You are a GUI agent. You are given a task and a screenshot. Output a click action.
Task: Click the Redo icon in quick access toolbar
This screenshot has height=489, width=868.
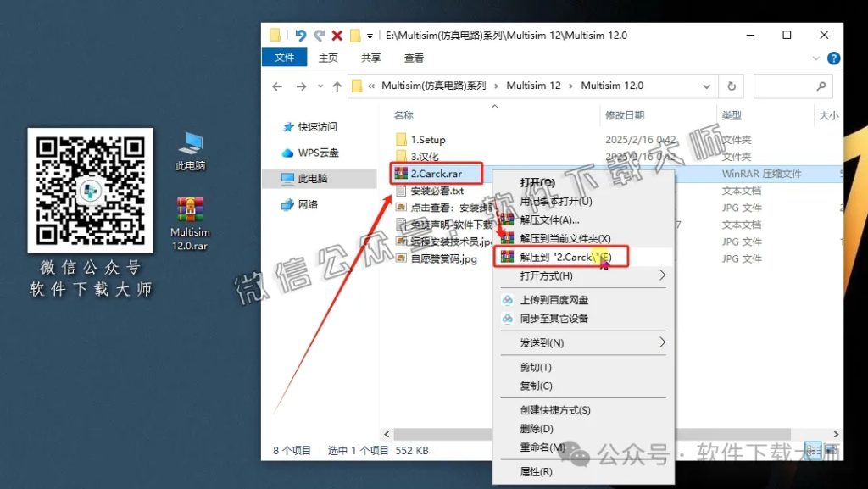point(320,35)
